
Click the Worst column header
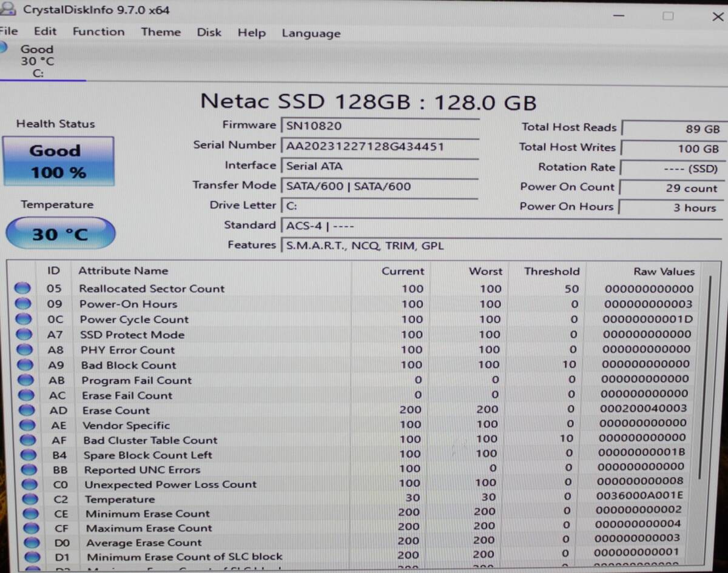tap(485, 271)
